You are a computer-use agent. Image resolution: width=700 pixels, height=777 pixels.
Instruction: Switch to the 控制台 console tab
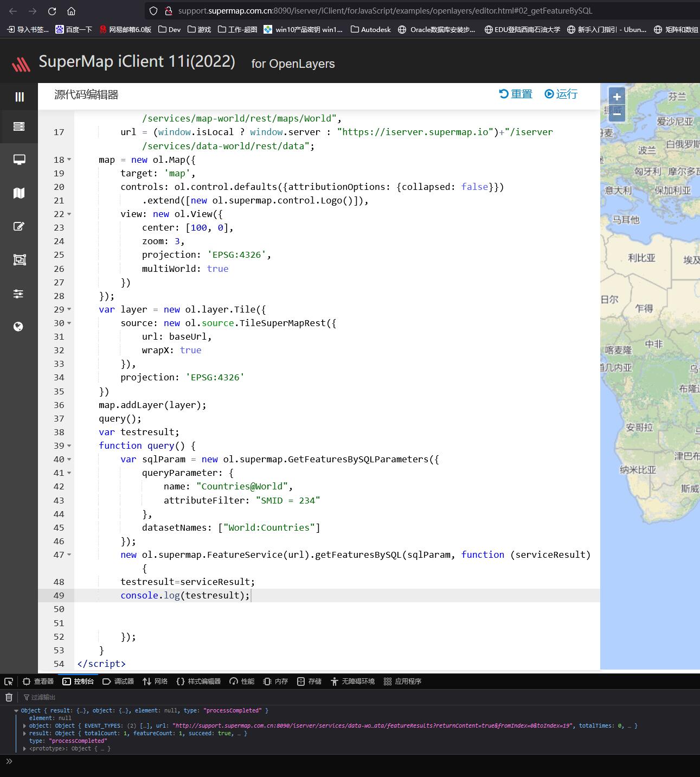click(78, 682)
